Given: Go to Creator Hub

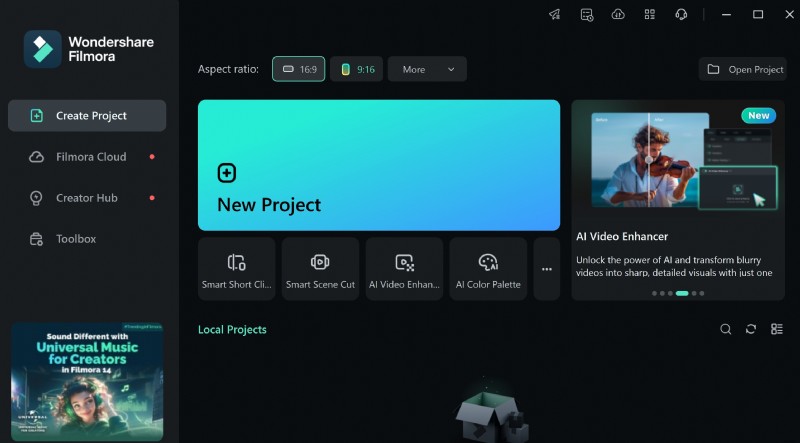Looking at the screenshot, I should coord(87,198).
